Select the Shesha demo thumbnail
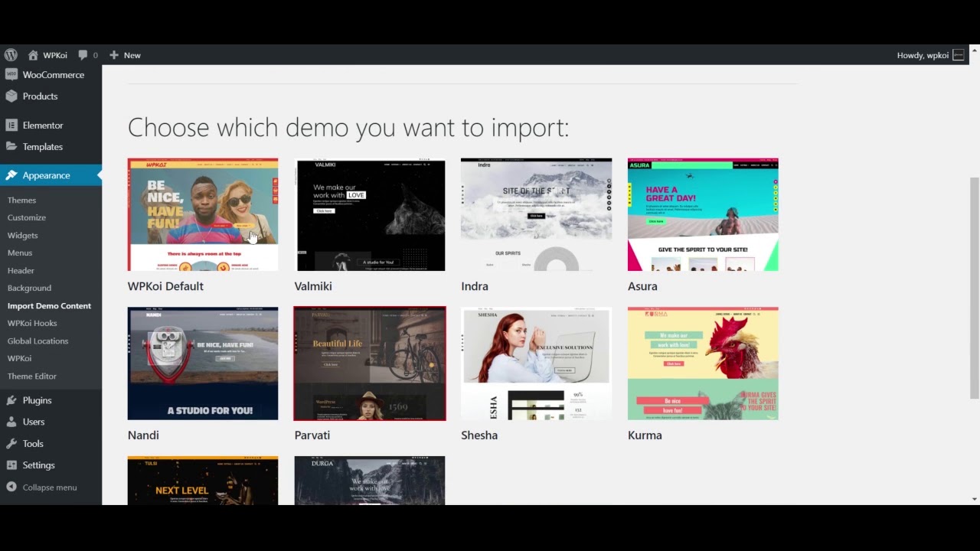This screenshot has height=551, width=980. [x=536, y=364]
